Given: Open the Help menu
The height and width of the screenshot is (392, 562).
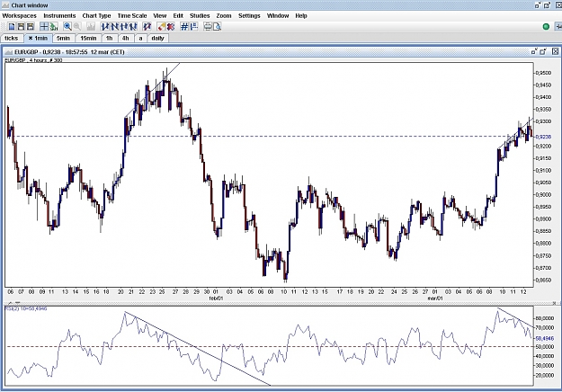Looking at the screenshot, I should coord(301,16).
